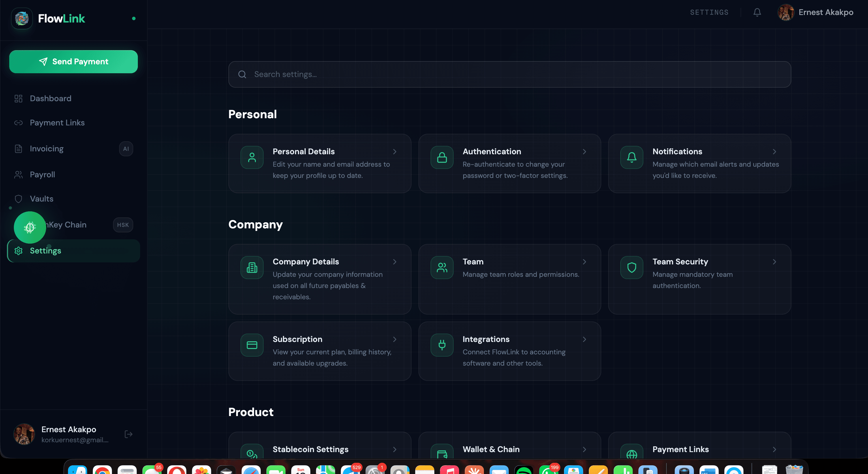868x474 pixels.
Task: Click Ernest Akakpo name in sidebar footer
Action: point(69,429)
